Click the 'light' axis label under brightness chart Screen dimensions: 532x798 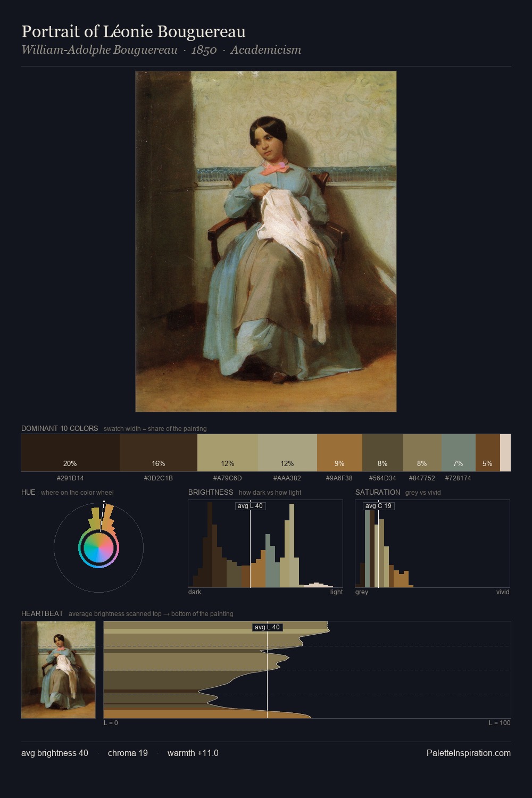coord(337,592)
